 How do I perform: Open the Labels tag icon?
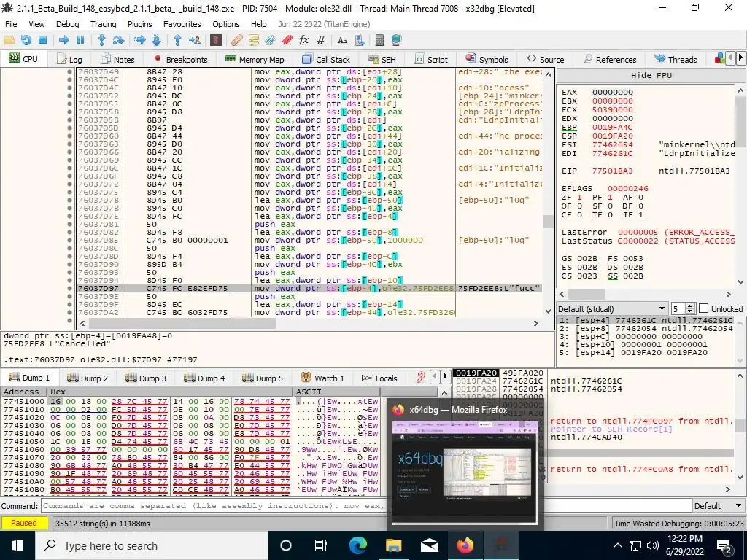[270, 41]
